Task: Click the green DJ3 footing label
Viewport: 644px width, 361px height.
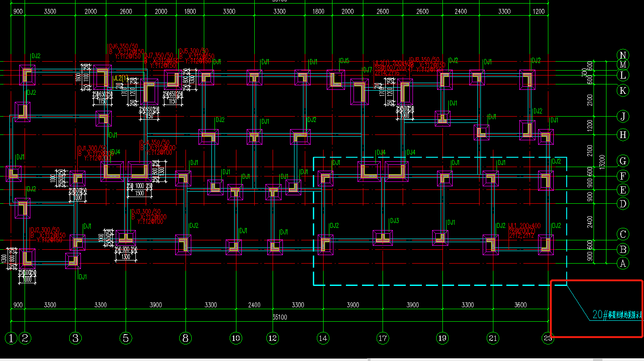Action: (394, 221)
